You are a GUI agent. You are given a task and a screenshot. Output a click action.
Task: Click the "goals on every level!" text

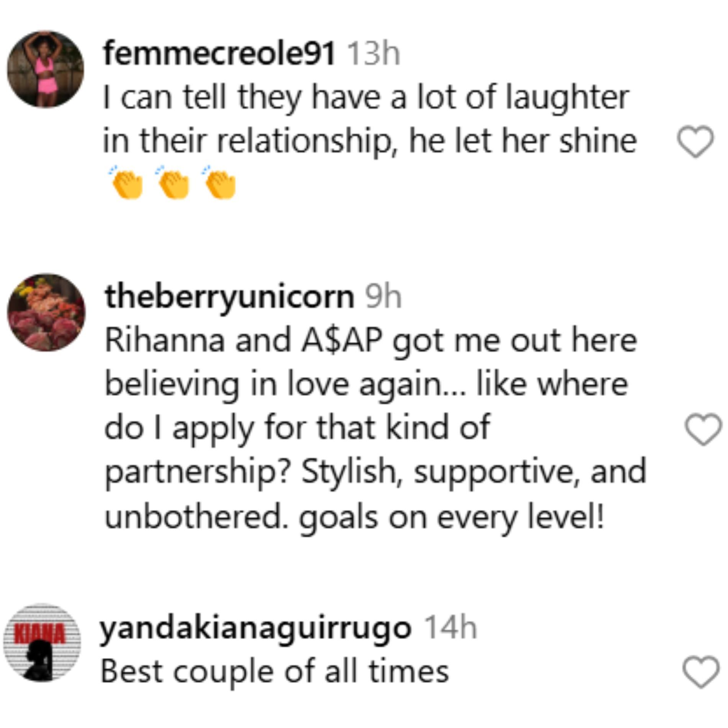point(451,517)
